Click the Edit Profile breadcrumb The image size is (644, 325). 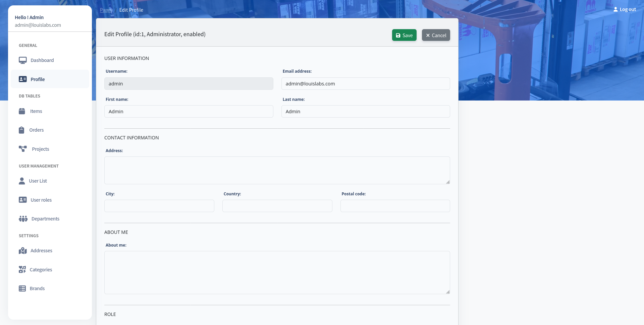point(131,10)
